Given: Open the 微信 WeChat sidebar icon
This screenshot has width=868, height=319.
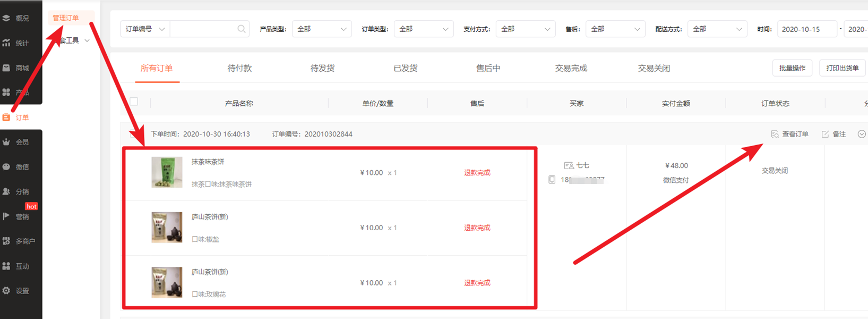Looking at the screenshot, I should 6,167.
